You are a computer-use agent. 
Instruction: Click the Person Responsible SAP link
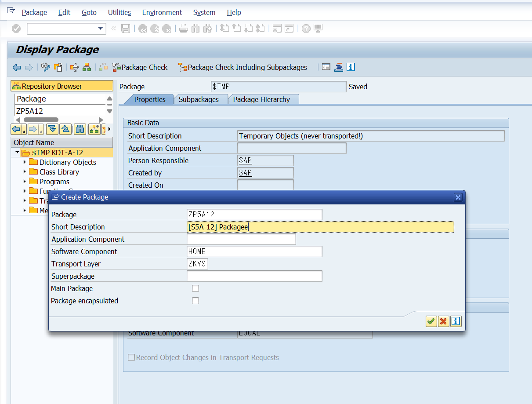pos(245,160)
